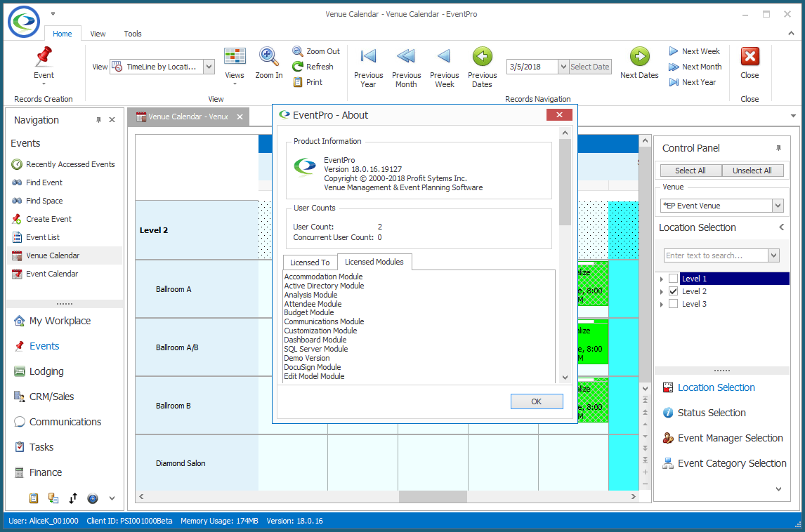Collapse the ribbon

click(791, 34)
